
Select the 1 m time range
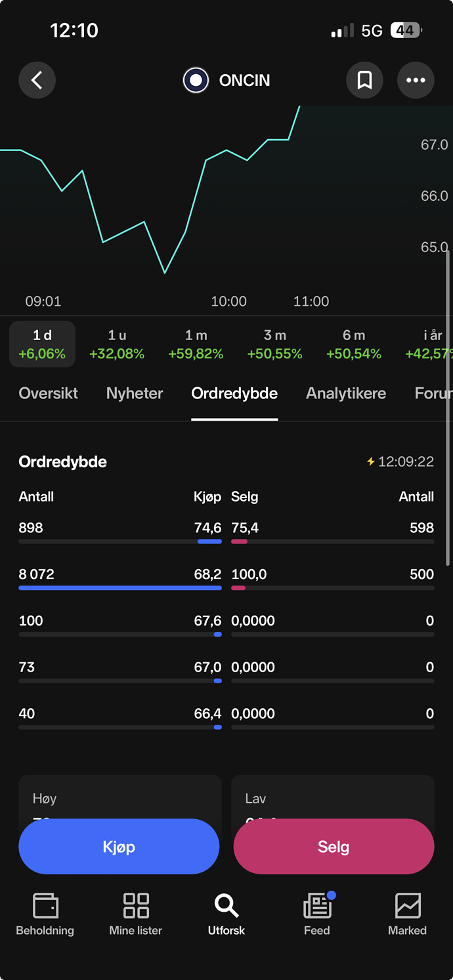pyautogui.click(x=196, y=345)
